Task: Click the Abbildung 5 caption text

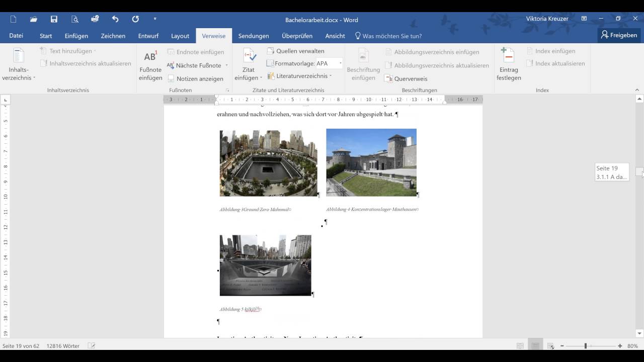Action: pyautogui.click(x=240, y=310)
